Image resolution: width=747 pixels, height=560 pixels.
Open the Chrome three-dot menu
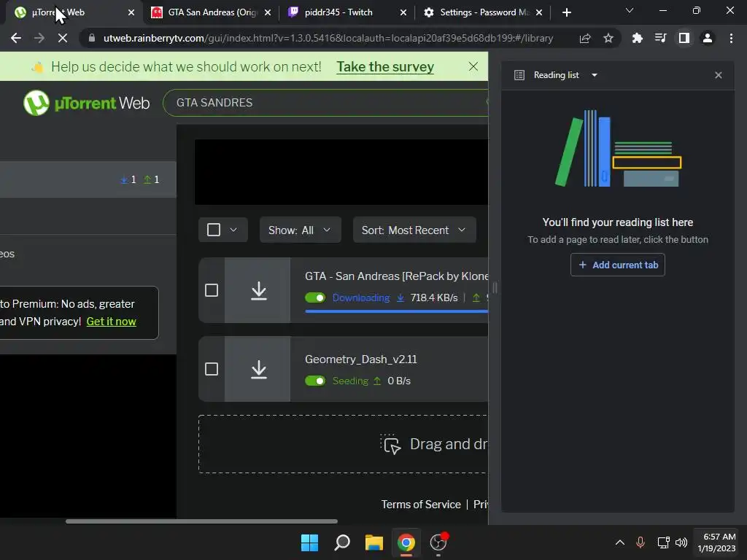pos(731,38)
